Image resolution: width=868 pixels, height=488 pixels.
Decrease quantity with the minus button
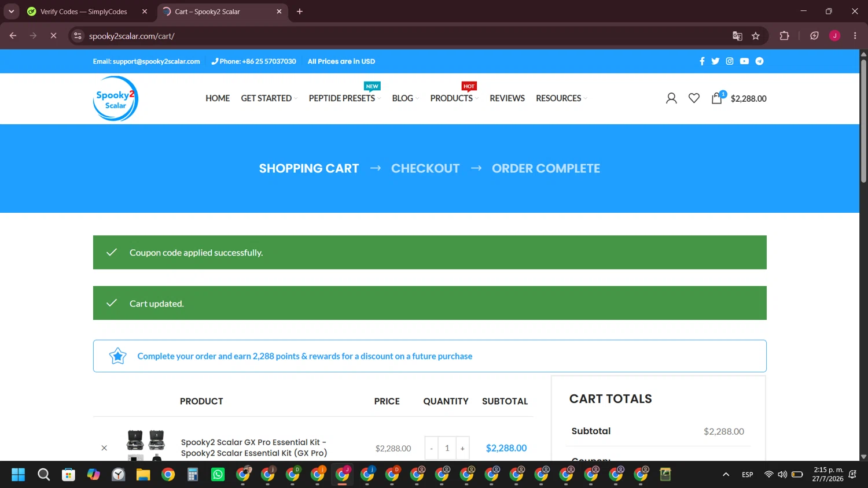tap(432, 448)
